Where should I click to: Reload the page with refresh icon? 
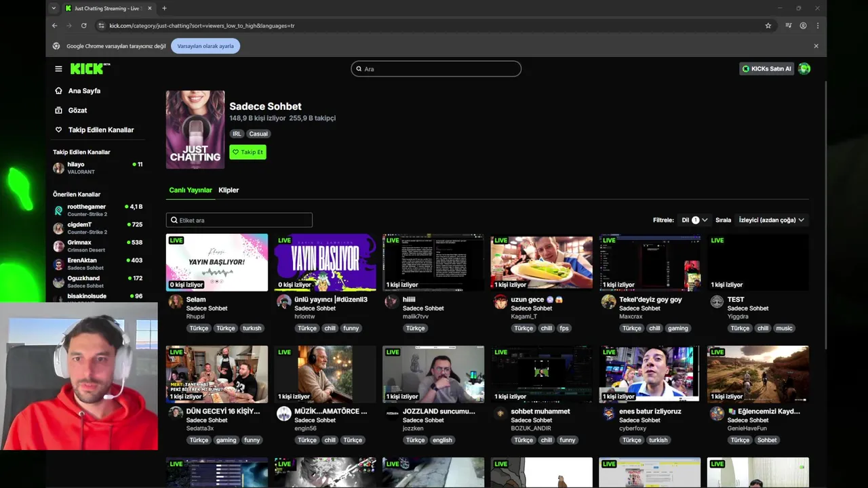pos(84,26)
